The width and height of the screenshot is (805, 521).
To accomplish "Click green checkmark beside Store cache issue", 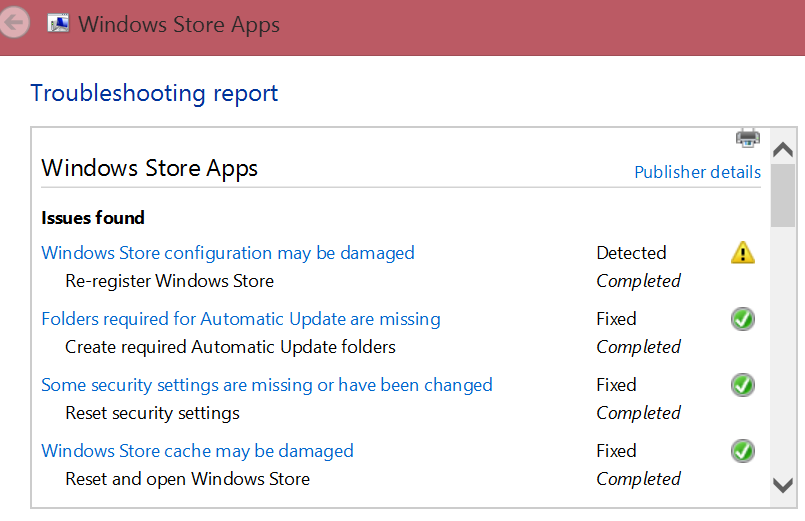I will point(743,451).
